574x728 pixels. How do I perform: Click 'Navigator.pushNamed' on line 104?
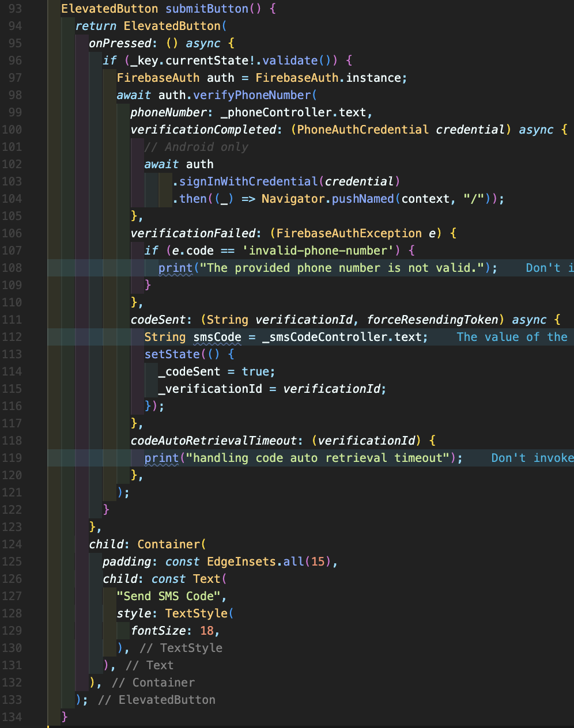point(327,199)
